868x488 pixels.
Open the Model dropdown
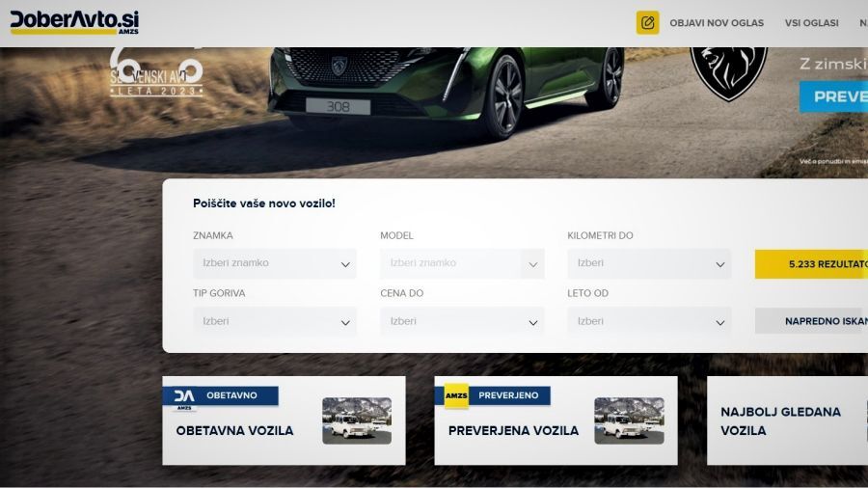(462, 263)
